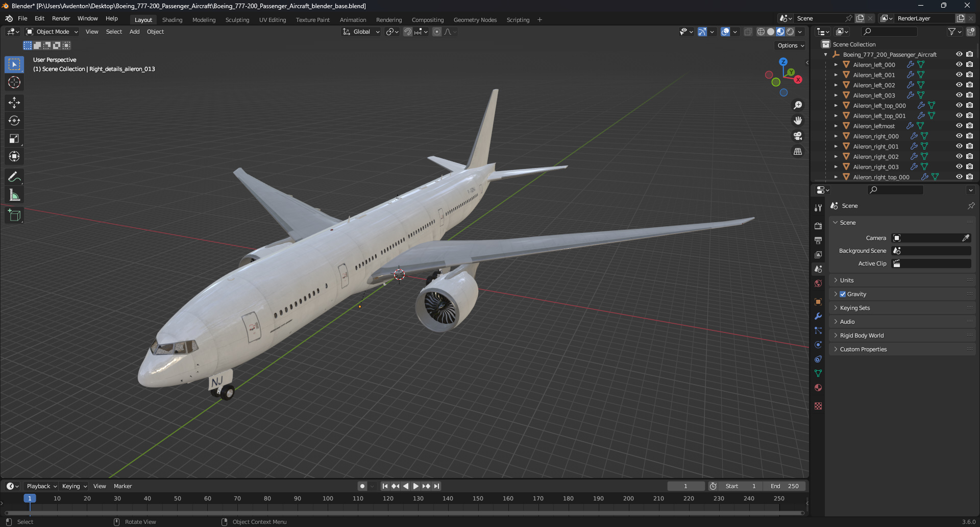Open the Object Data properties tab
The height and width of the screenshot is (527, 980).
[818, 373]
